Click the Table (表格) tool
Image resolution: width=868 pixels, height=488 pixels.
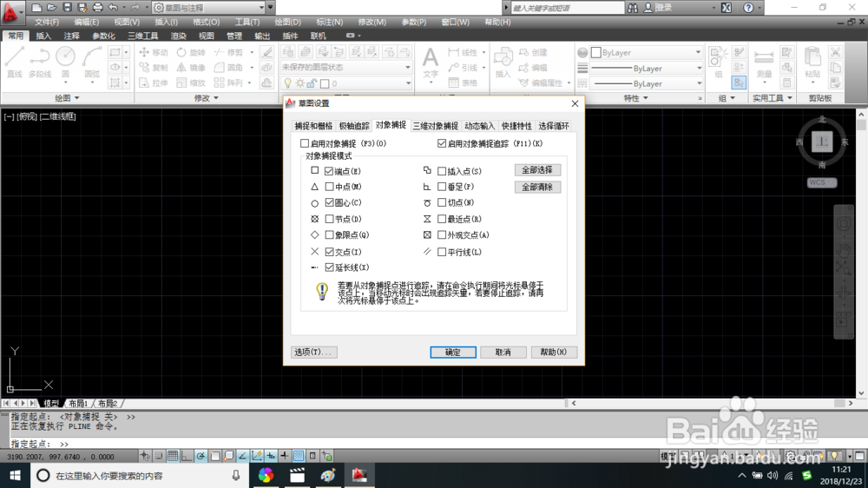(463, 83)
